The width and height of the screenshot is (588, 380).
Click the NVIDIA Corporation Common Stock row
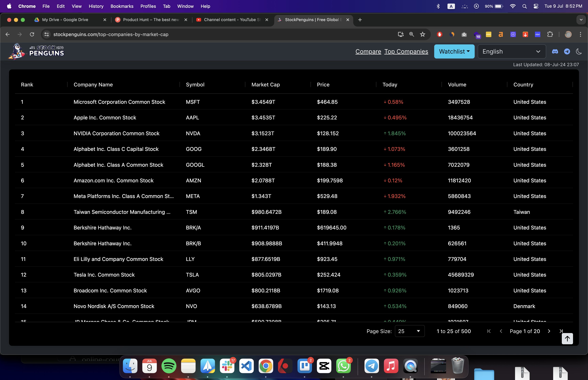(294, 133)
